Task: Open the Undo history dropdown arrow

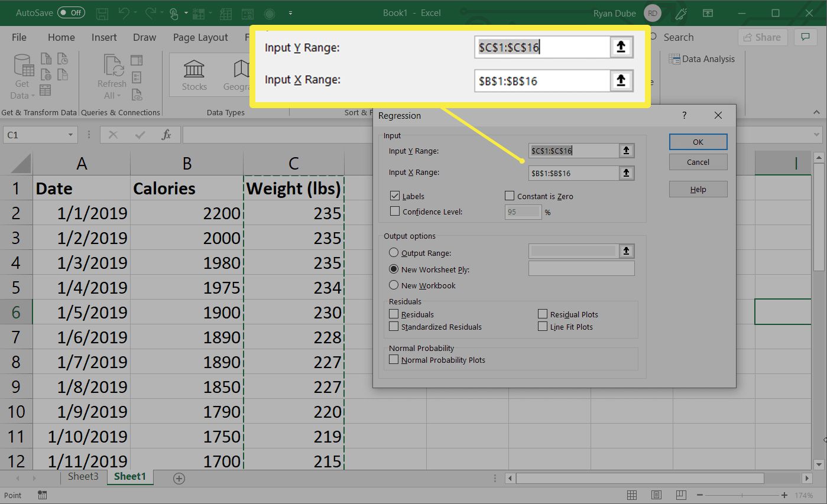Action: tap(135, 12)
